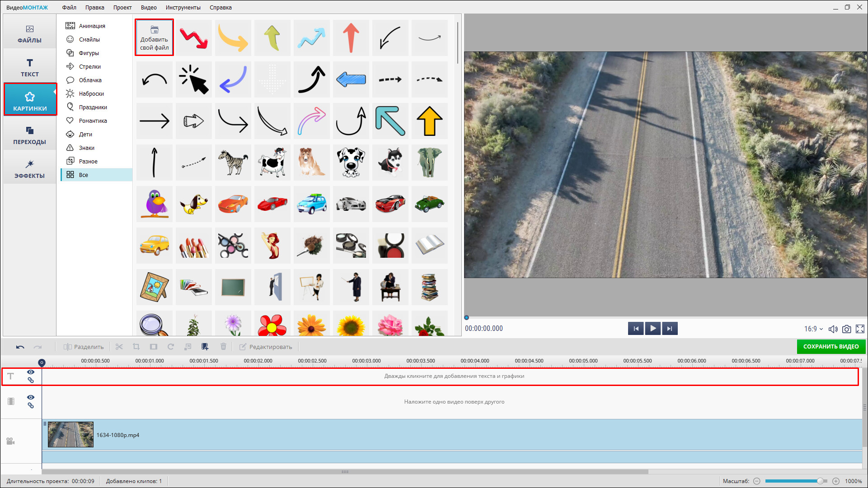Click the volume speaker icon
The image size is (868, 488).
(833, 329)
